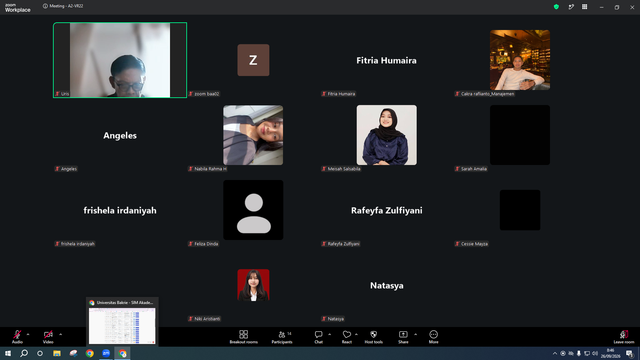Viewport: 640px width, 360px height.
Task: Select the Uris active speaker video tile
Action: [x=120, y=60]
